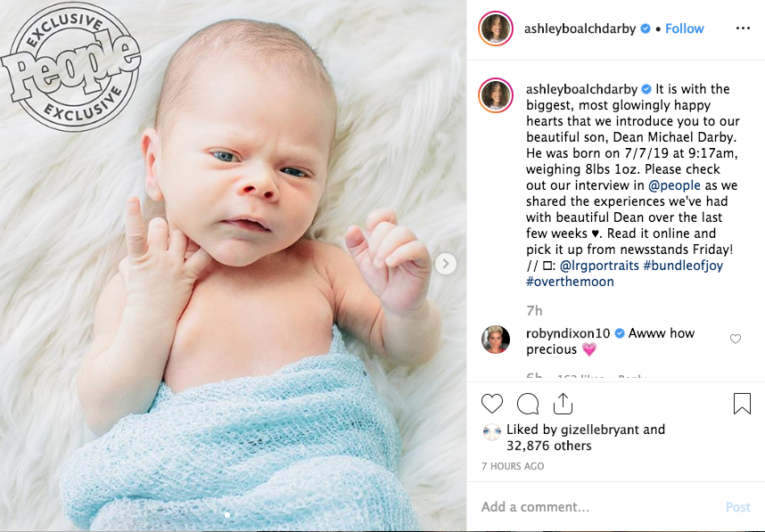Like robyndixon10's comment with small heart
The image size is (765, 532).
coord(736,339)
